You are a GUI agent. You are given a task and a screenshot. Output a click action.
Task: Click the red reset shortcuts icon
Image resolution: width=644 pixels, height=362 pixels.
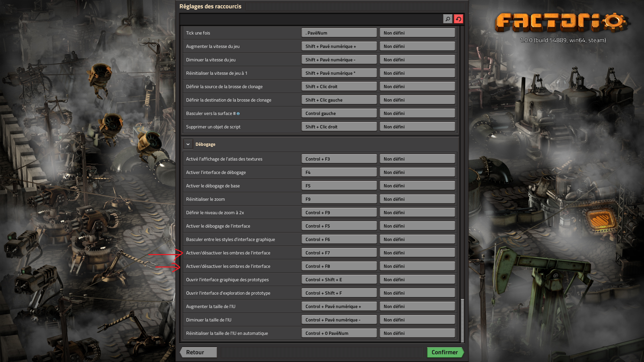pyautogui.click(x=459, y=19)
